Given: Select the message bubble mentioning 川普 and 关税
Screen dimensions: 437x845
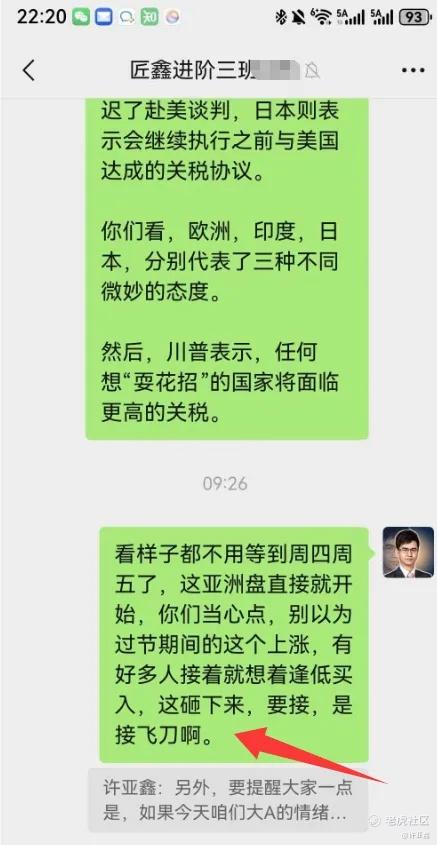Looking at the screenshot, I should (x=227, y=268).
